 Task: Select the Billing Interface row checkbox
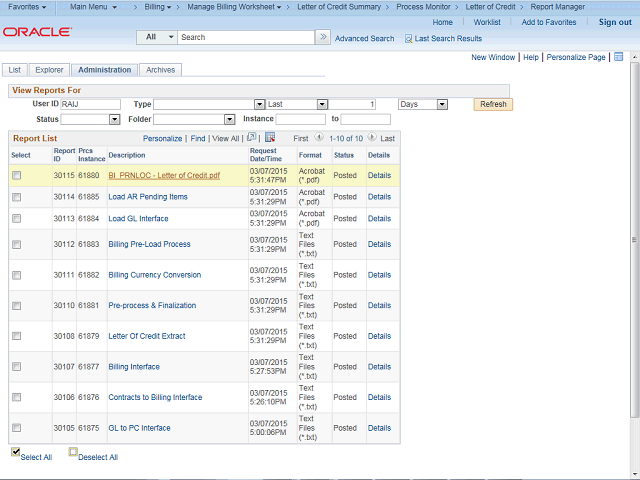(16, 367)
